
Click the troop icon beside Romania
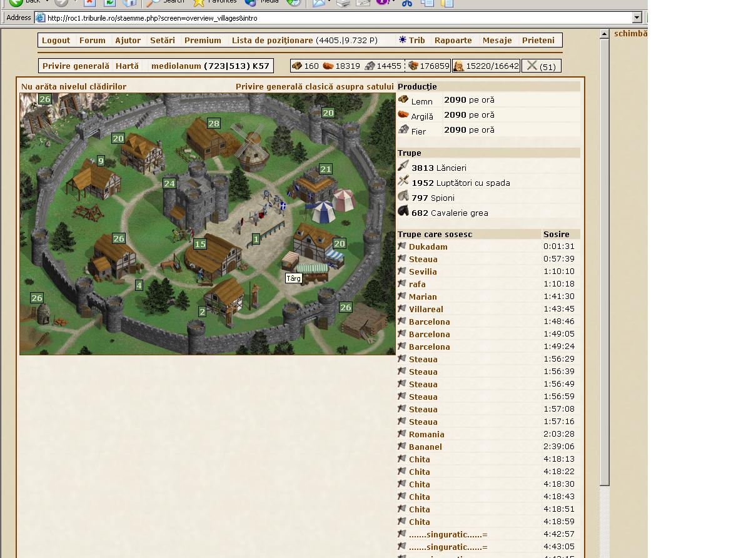[x=402, y=434]
